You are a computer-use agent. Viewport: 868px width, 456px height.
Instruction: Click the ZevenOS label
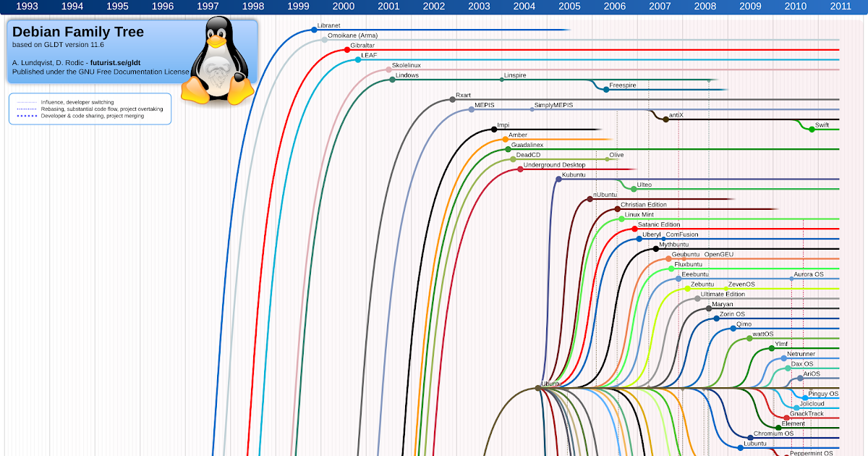point(741,284)
